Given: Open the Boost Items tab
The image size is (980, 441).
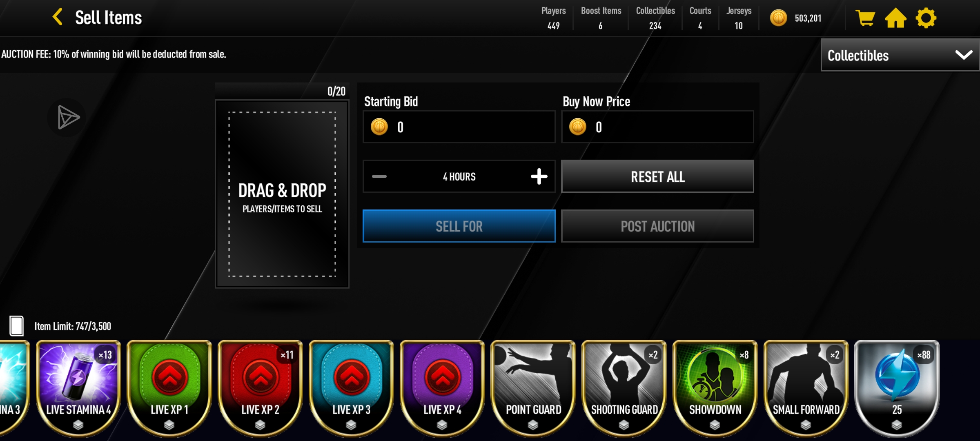Looking at the screenshot, I should (x=601, y=18).
